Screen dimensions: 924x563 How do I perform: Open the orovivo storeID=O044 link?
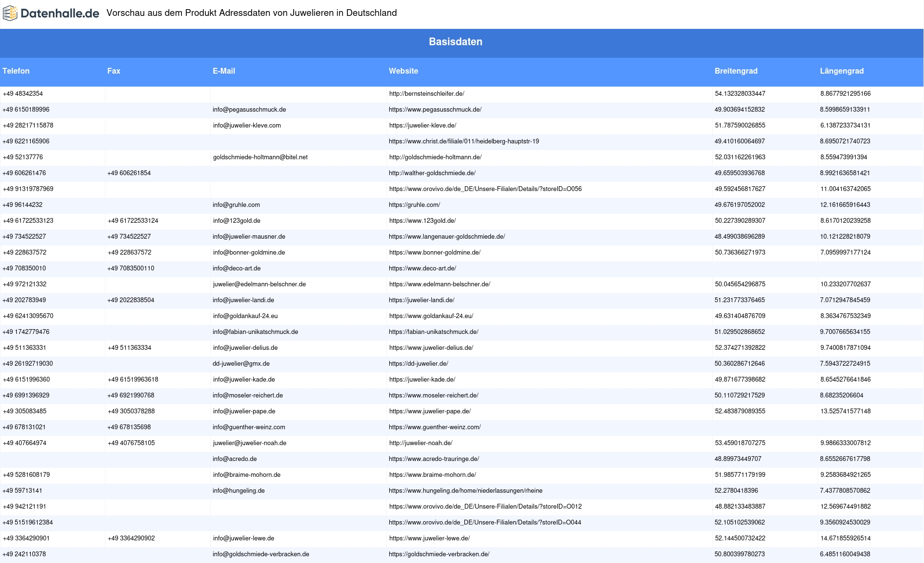coord(485,523)
